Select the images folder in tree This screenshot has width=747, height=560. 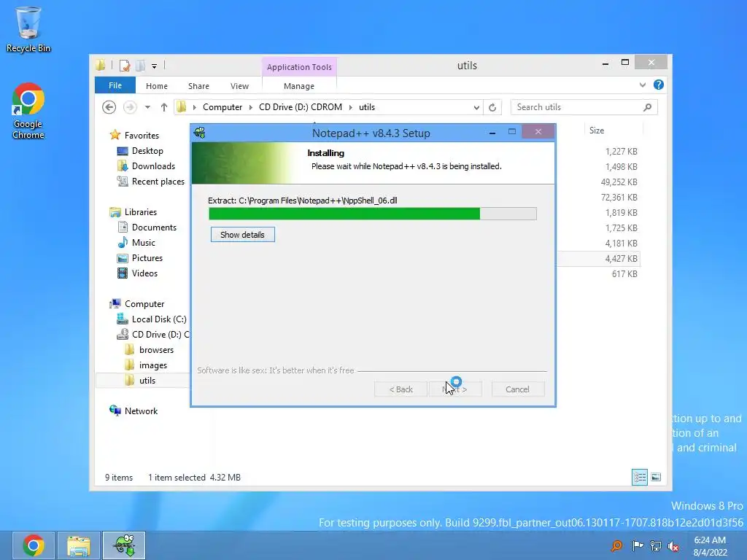[152, 365]
